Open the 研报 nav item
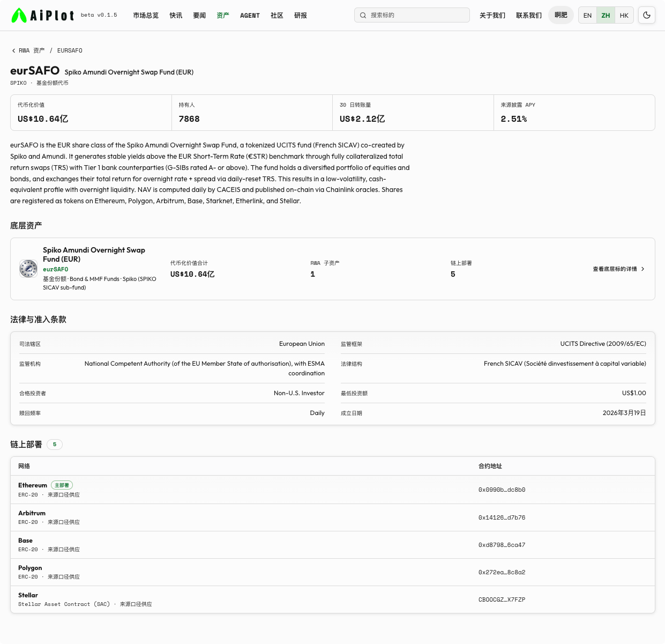The image size is (665, 644). pos(301,16)
